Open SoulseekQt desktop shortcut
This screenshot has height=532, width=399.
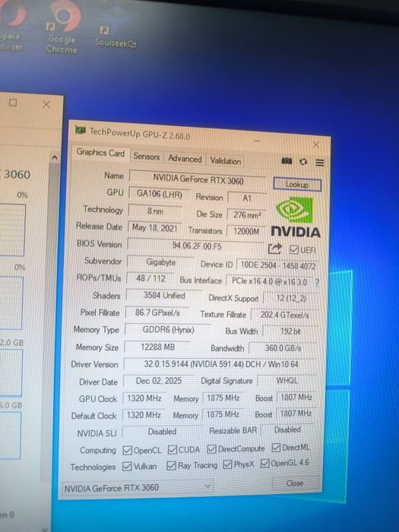[x=115, y=36]
